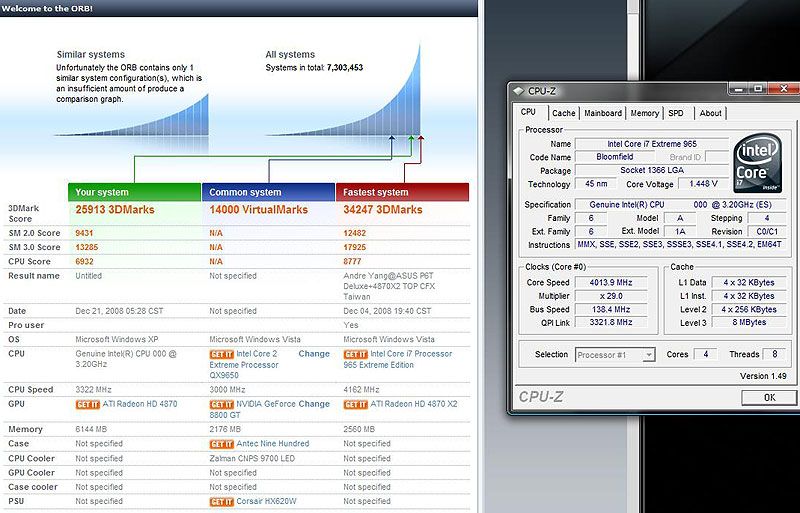
Task: Click 14000 VirtualMarks score
Action: [x=259, y=209]
